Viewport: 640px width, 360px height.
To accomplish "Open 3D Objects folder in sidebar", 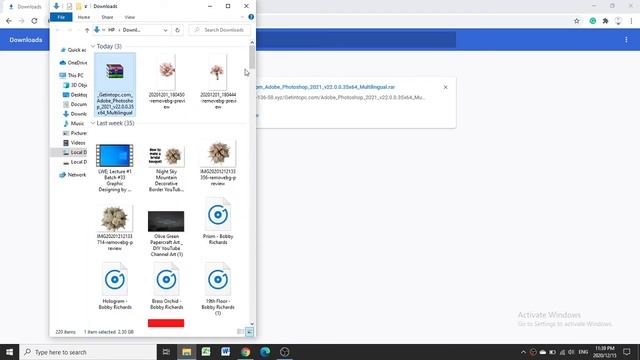I will [x=75, y=85].
